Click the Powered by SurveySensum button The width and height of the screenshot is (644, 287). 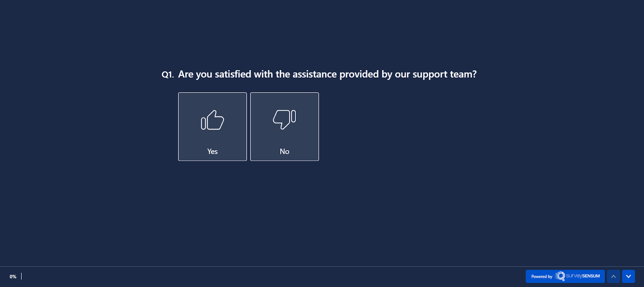click(565, 277)
